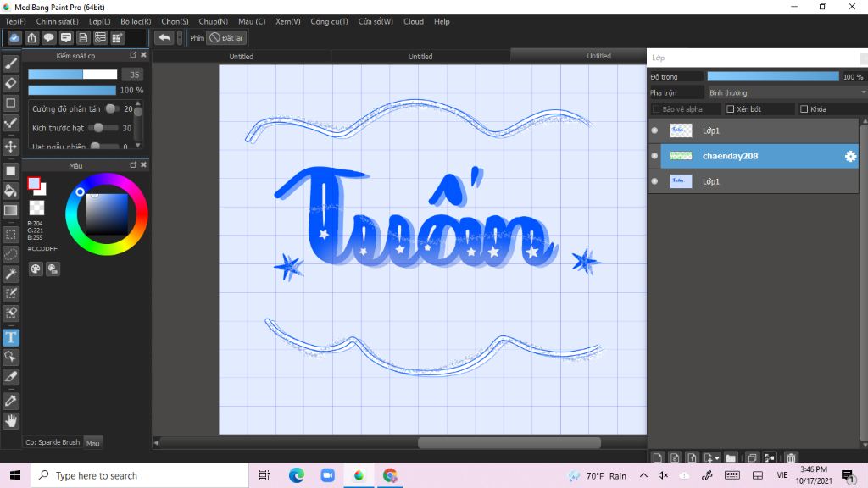Open the Lớp(L) menu
Image resolution: width=868 pixels, height=488 pixels.
point(100,21)
